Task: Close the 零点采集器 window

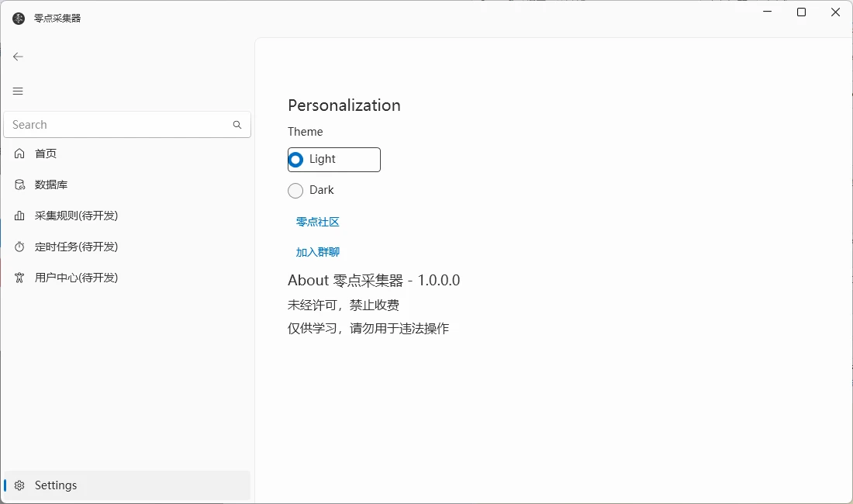Action: click(x=835, y=12)
